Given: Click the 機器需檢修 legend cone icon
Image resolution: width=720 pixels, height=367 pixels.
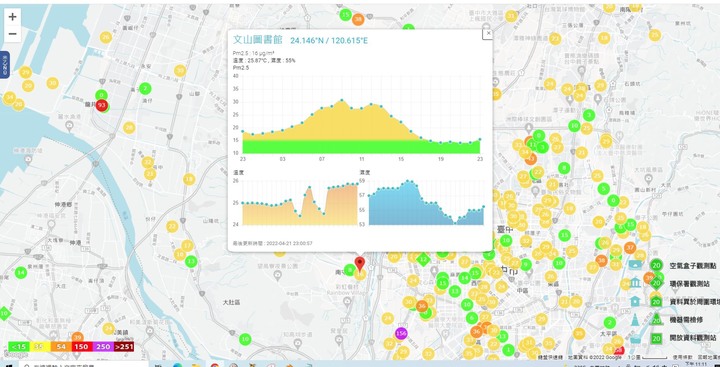Looking at the screenshot, I should pos(635,320).
